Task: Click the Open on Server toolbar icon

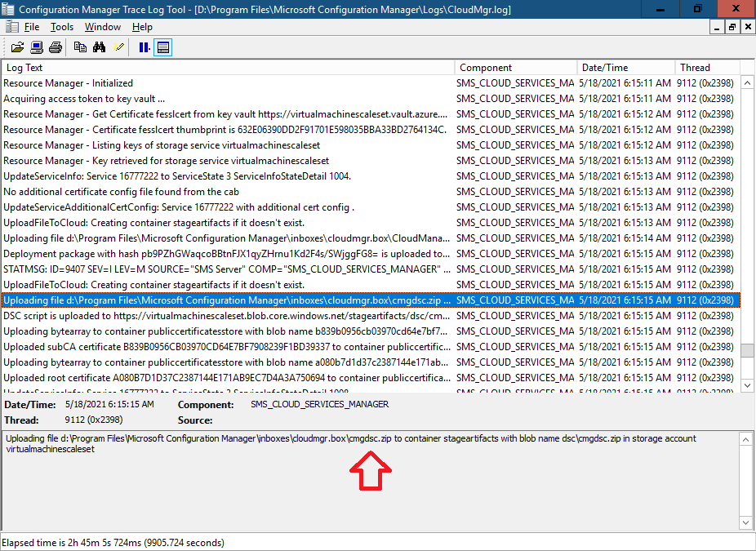Action: (37, 47)
